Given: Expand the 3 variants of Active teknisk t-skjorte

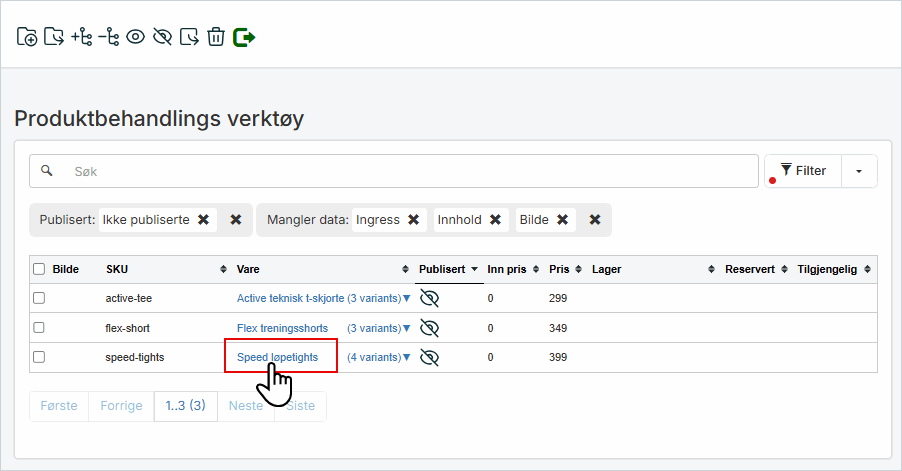Looking at the screenshot, I should click(378, 298).
